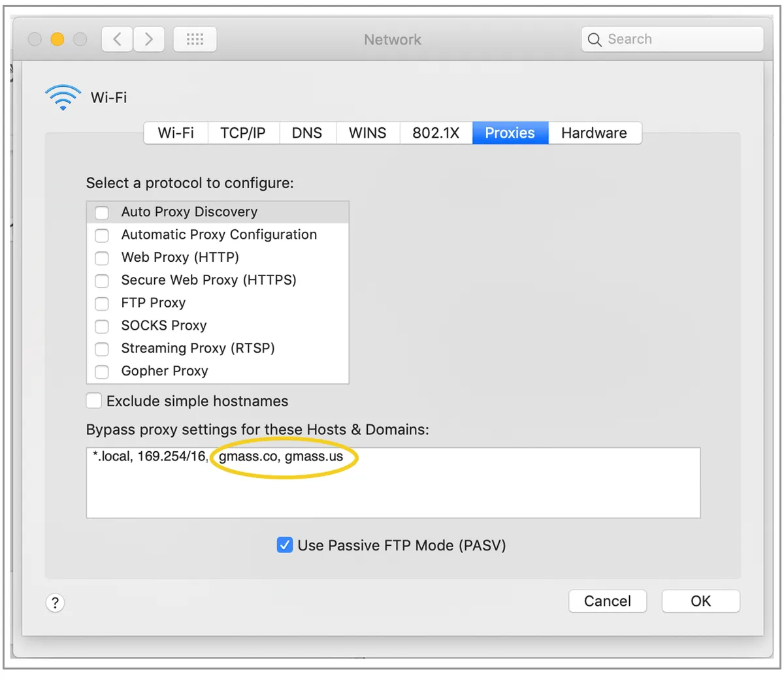Click the yellow minimize window button
Image resolution: width=784 pixels, height=681 pixels.
click(57, 39)
